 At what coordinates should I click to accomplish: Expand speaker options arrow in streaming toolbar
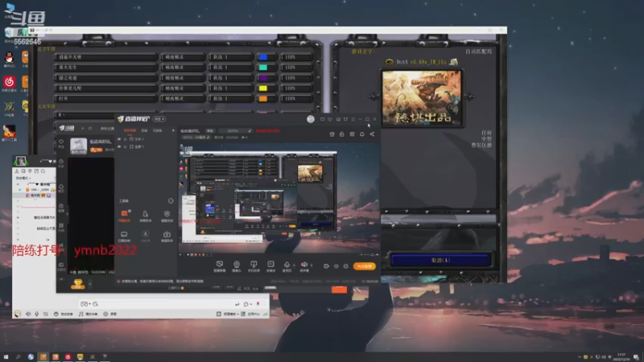312,265
